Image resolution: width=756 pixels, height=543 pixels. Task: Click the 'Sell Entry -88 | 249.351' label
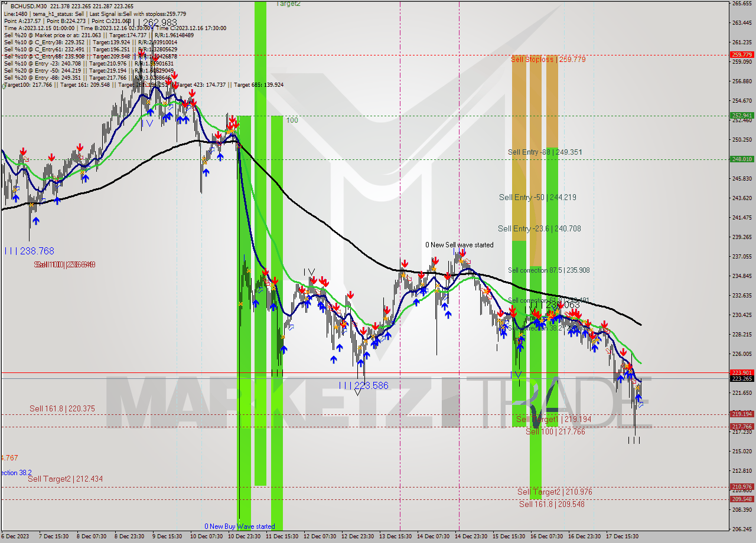tap(545, 152)
